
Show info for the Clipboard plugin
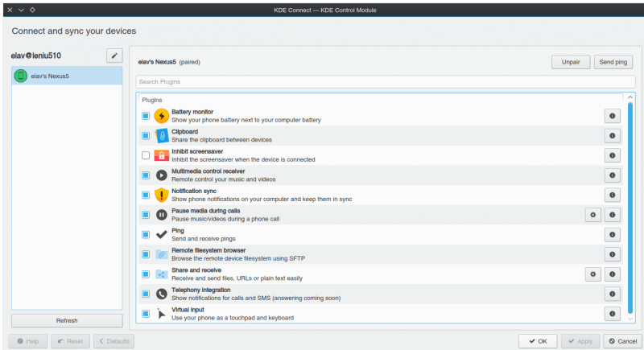pyautogui.click(x=613, y=135)
